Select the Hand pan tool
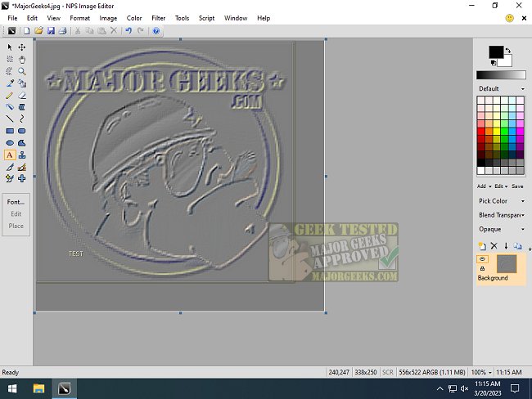This screenshot has width=532, height=399. [22, 60]
